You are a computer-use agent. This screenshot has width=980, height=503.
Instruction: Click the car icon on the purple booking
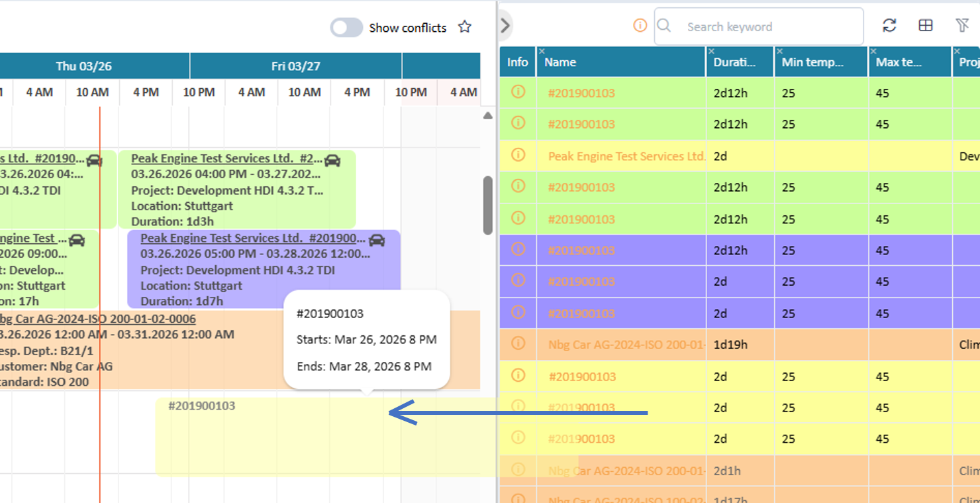pyautogui.click(x=377, y=239)
